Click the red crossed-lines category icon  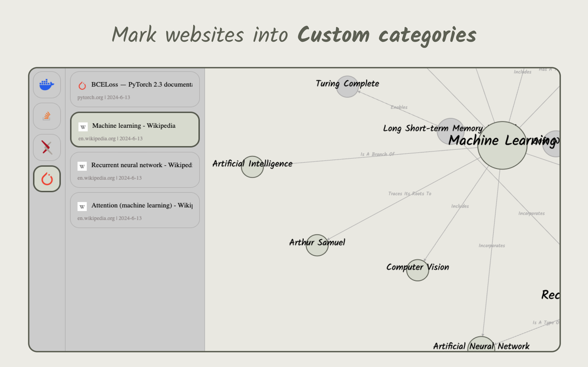[x=47, y=147]
